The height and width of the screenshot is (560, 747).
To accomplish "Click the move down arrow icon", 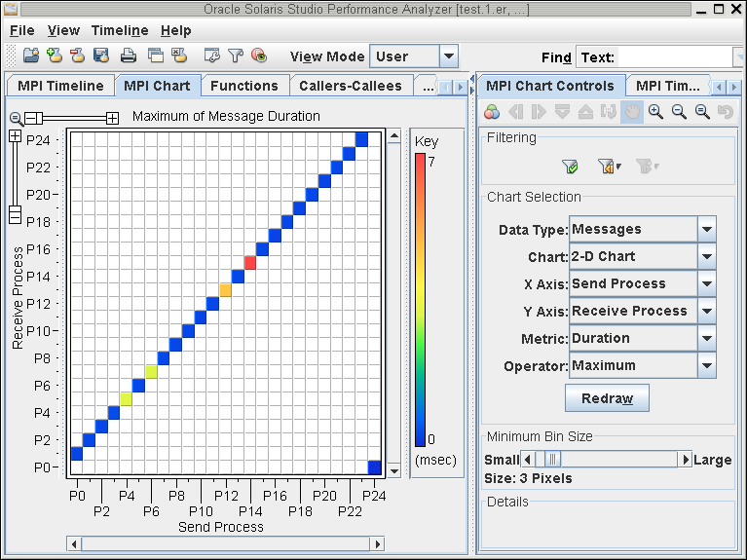I will (562, 112).
